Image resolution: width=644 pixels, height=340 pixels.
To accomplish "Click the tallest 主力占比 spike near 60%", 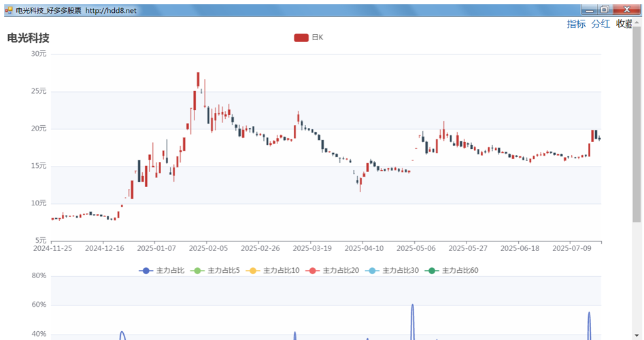I will [x=413, y=320].
